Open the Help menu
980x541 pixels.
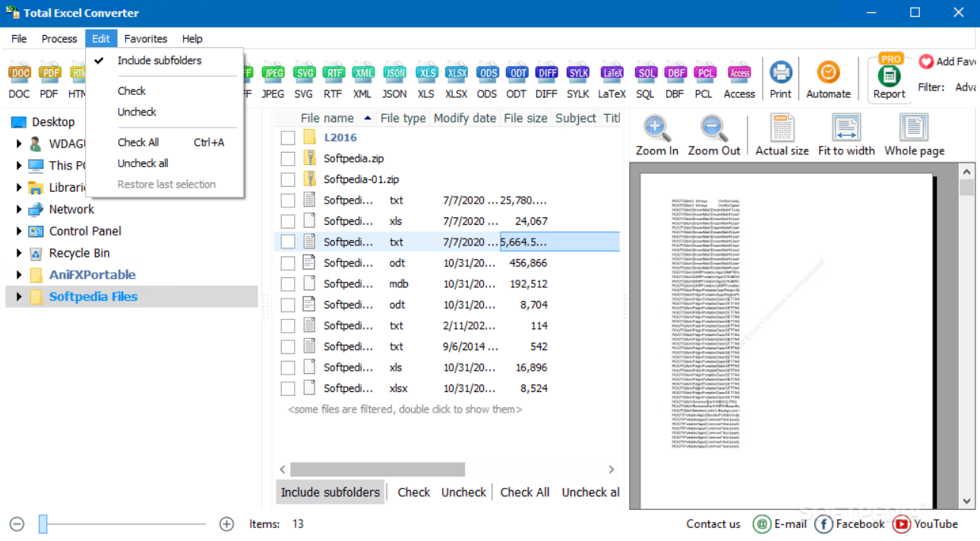[192, 39]
